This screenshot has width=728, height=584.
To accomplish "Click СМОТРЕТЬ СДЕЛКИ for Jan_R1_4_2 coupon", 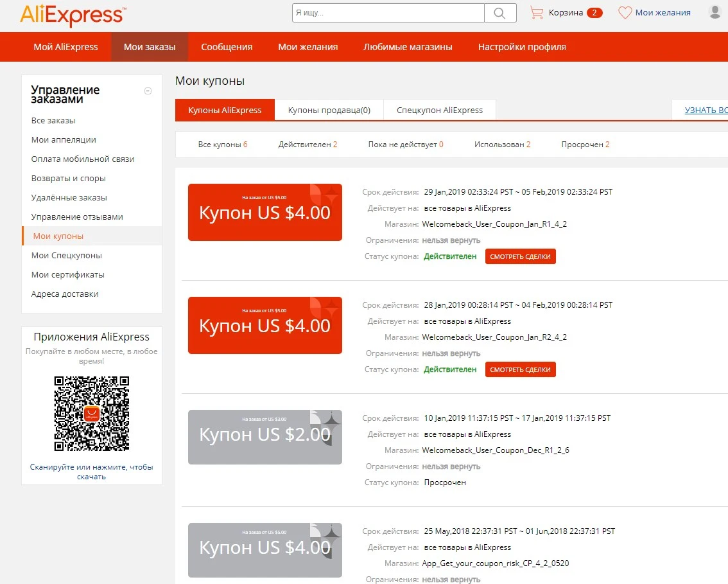I will (521, 256).
